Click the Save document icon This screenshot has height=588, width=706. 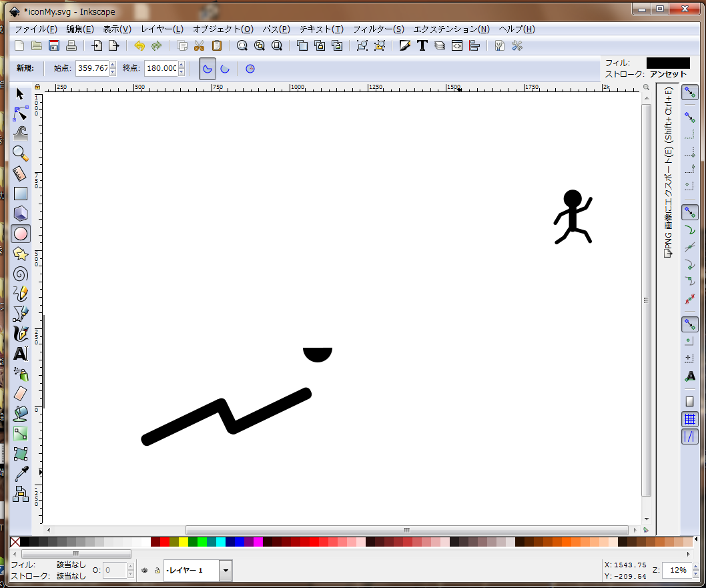[x=54, y=46]
